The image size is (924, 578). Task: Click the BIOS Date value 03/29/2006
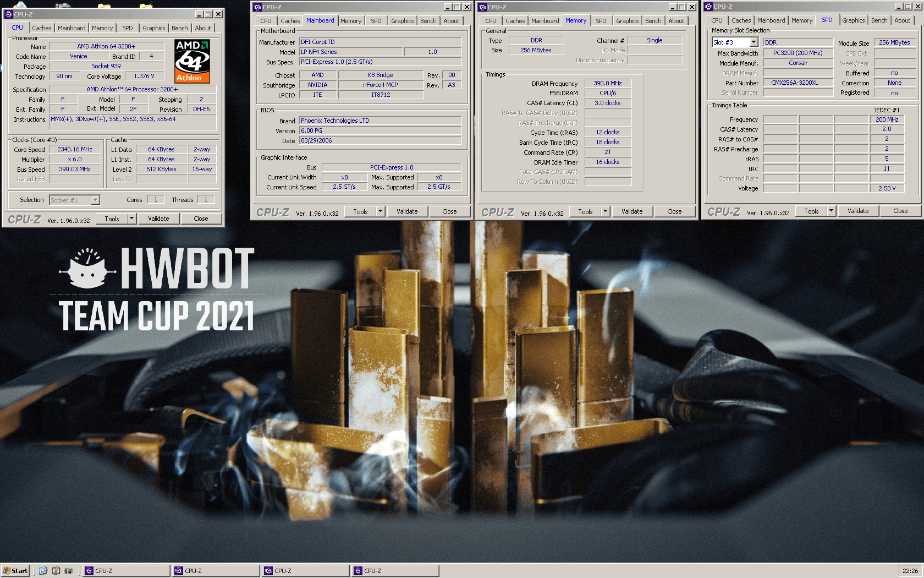[380, 140]
